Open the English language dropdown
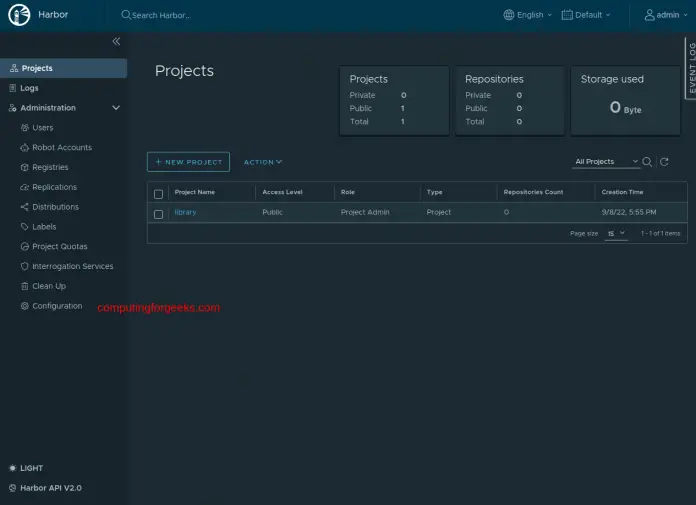696x505 pixels. (528, 15)
